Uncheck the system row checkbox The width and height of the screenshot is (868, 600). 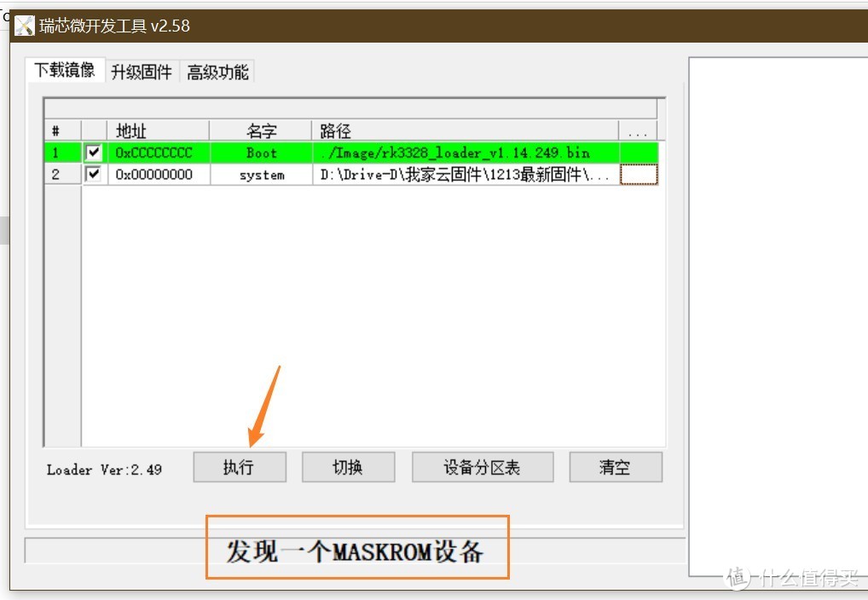coord(94,175)
